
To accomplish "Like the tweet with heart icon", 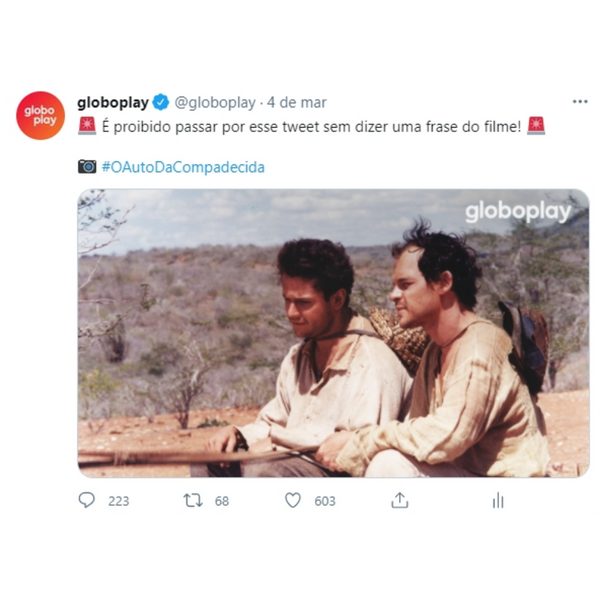I will [293, 500].
